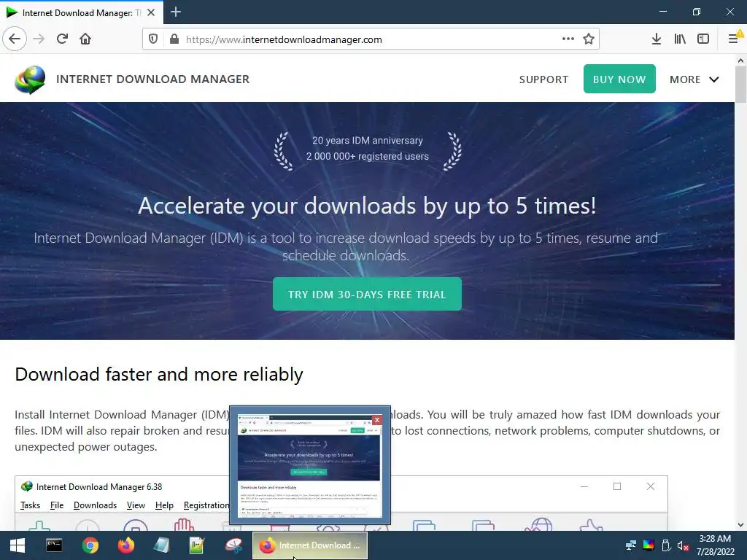
Task: Open the Snipping Tool taskbar icon
Action: 233,545
